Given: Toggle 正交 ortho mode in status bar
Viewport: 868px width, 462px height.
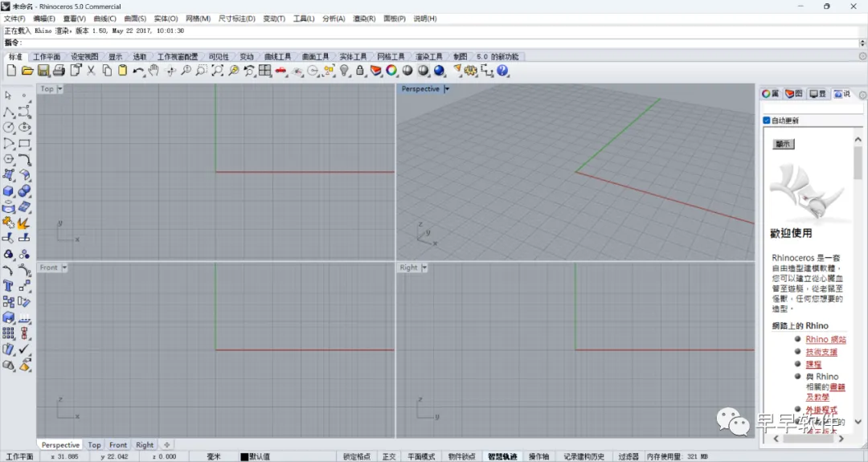Looking at the screenshot, I should click(389, 456).
